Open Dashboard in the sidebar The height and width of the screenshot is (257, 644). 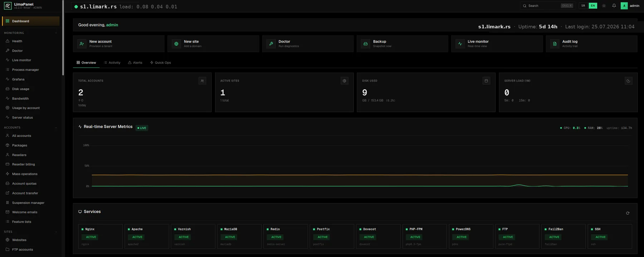31,21
